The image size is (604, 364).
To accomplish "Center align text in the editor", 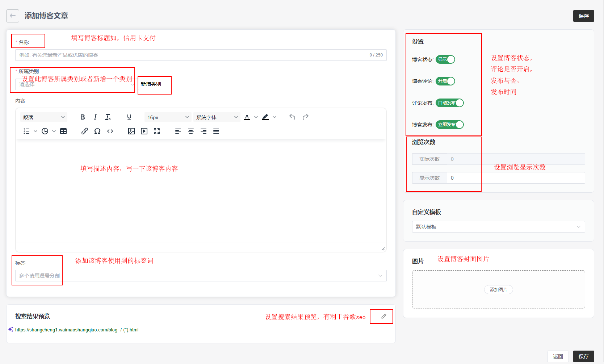I will coord(191,131).
